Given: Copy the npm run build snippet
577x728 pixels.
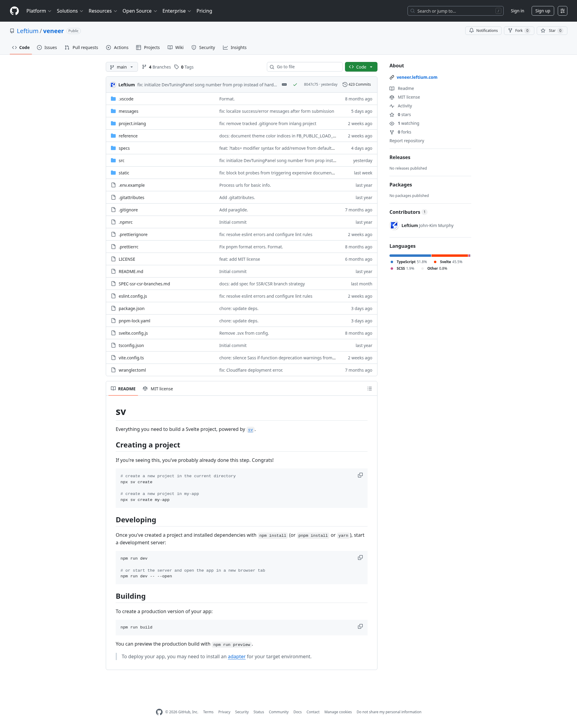Looking at the screenshot, I should pyautogui.click(x=360, y=626).
